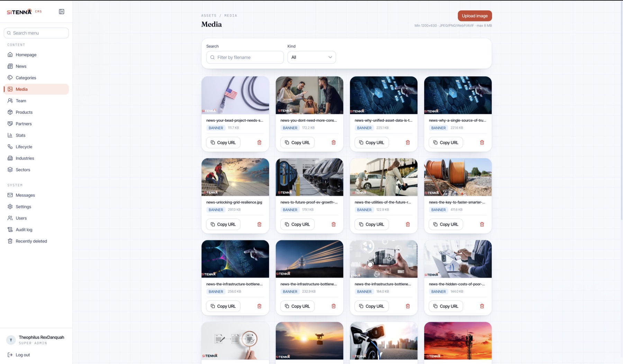Open the drone at sunset thumbnail
623x364 pixels.
click(309, 341)
